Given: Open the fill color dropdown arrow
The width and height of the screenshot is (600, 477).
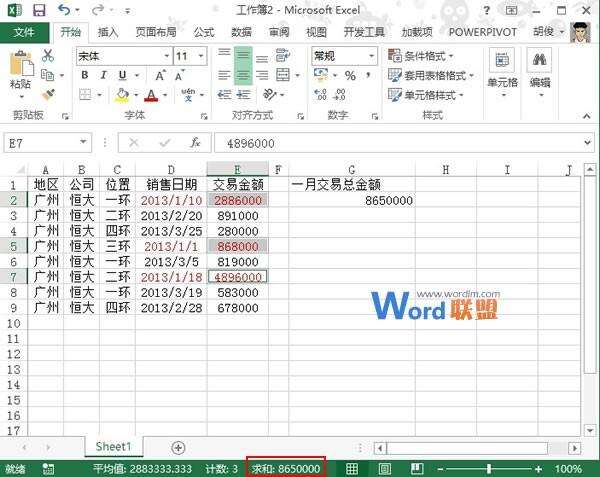Looking at the screenshot, I should [135, 95].
